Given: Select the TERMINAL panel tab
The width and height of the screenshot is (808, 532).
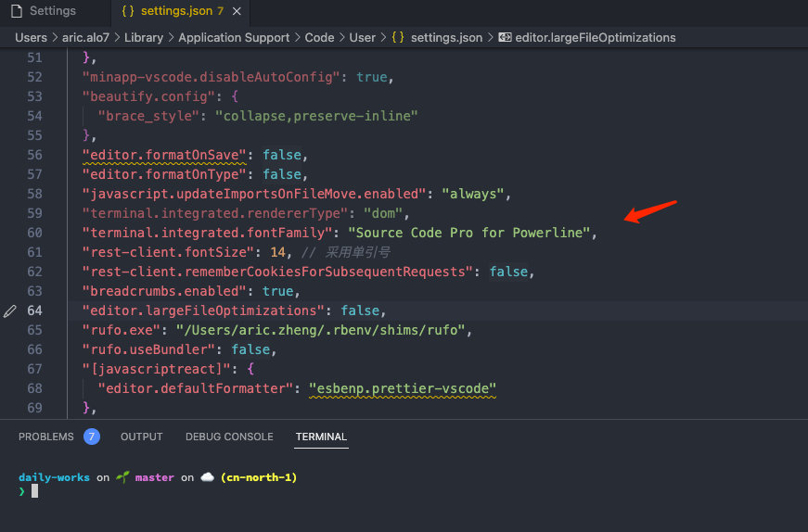Looking at the screenshot, I should click(321, 437).
